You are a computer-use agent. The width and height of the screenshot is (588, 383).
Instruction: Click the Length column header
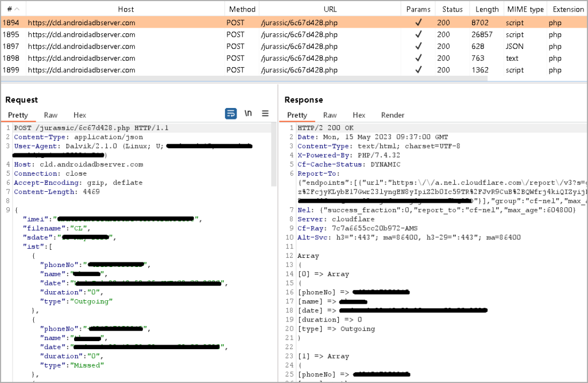coord(486,9)
